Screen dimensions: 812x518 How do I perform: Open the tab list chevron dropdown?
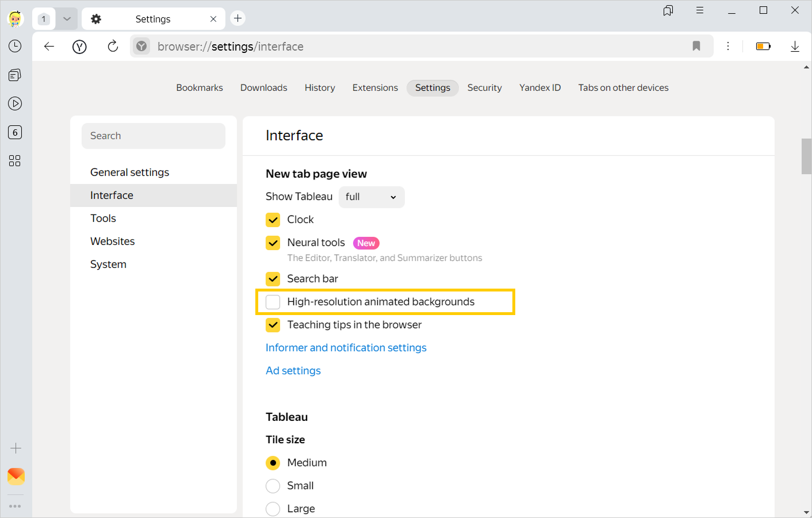tap(67, 19)
